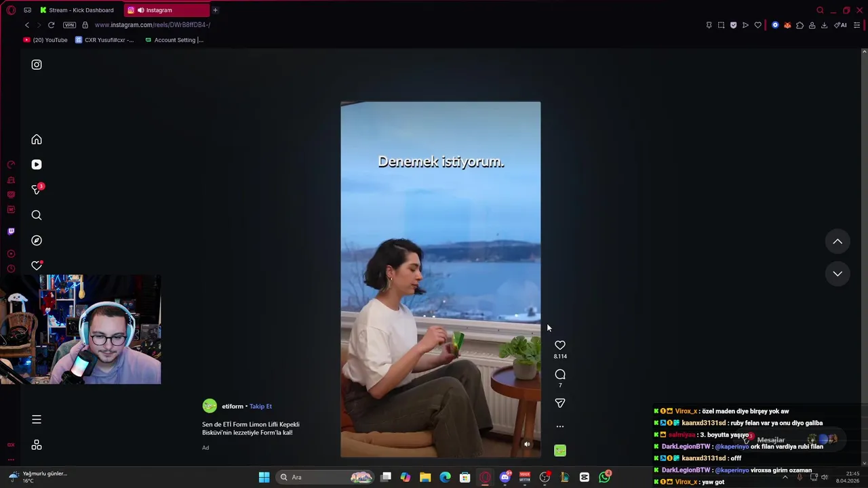Open Twitch in Opera sidebar
Screen dimensions: 868x488
pyautogui.click(x=11, y=231)
